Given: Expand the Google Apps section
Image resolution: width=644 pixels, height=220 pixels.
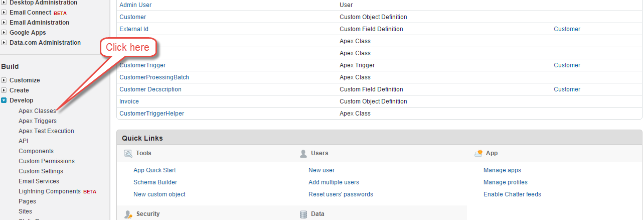Looking at the screenshot, I should point(4,33).
